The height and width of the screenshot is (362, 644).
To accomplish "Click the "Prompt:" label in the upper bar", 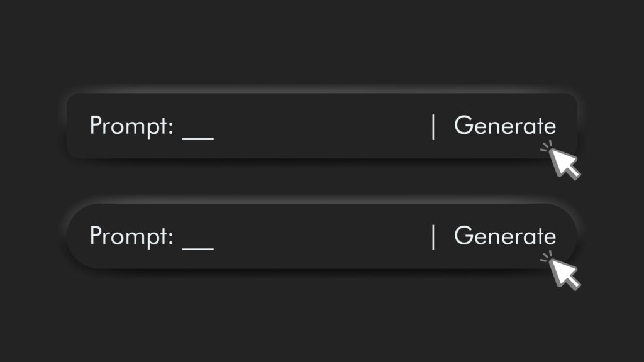I will [131, 126].
